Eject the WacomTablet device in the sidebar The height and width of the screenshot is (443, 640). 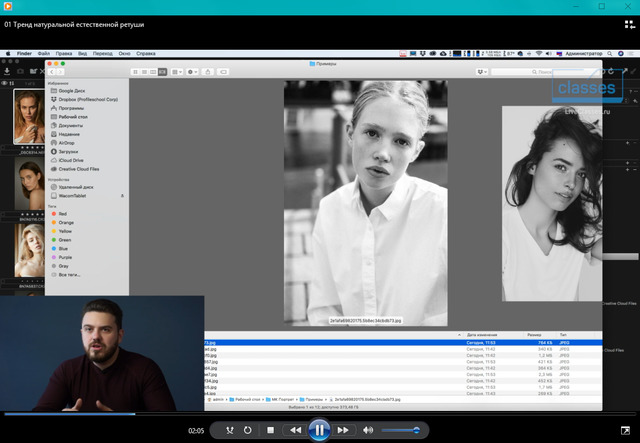122,196
